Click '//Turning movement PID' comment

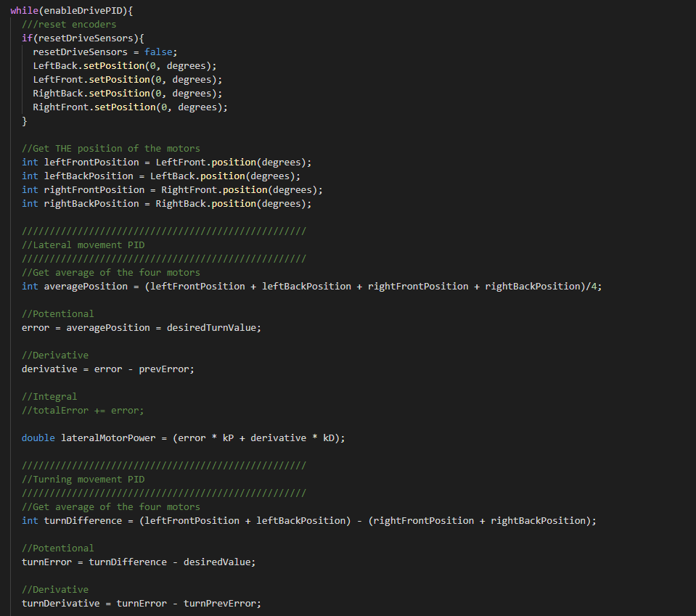(x=83, y=480)
